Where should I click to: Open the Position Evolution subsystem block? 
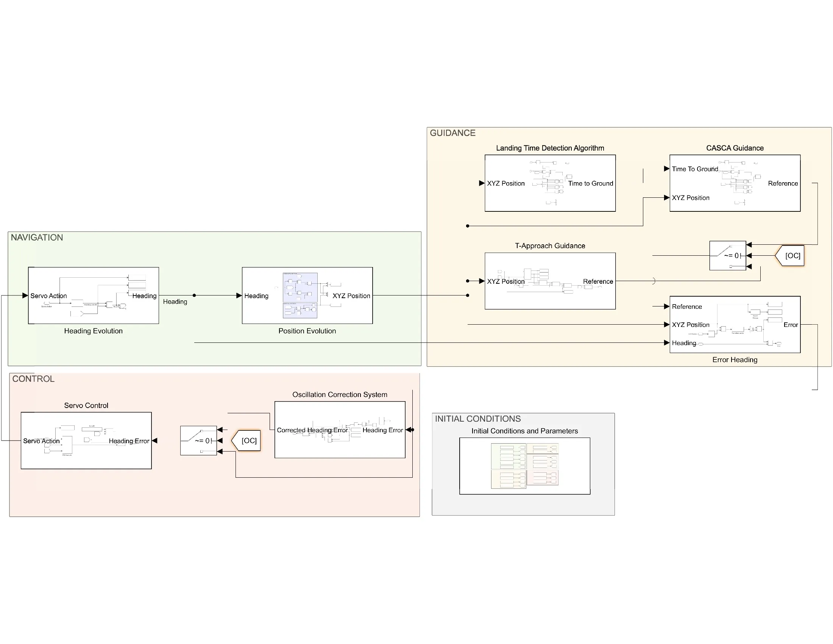coord(307,295)
